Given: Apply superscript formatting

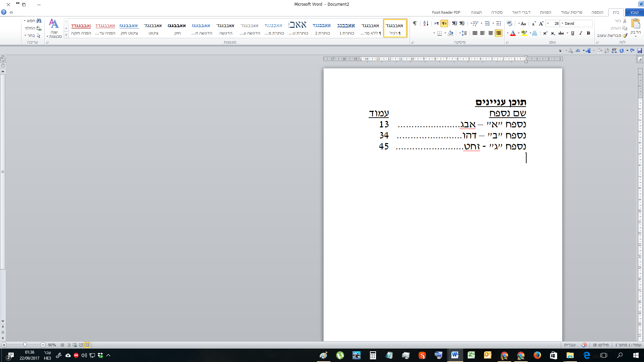Looking at the screenshot, I should coord(545,33).
